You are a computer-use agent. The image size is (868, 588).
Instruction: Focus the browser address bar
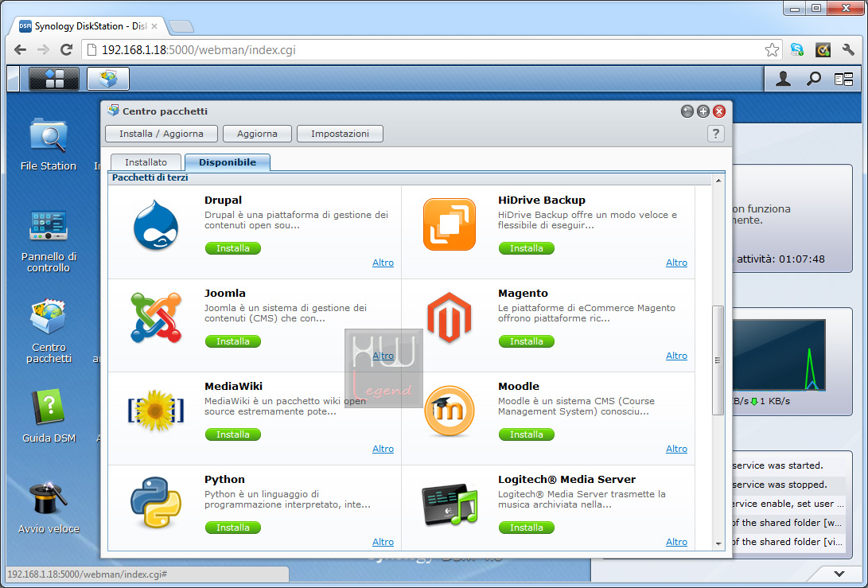coord(432,50)
